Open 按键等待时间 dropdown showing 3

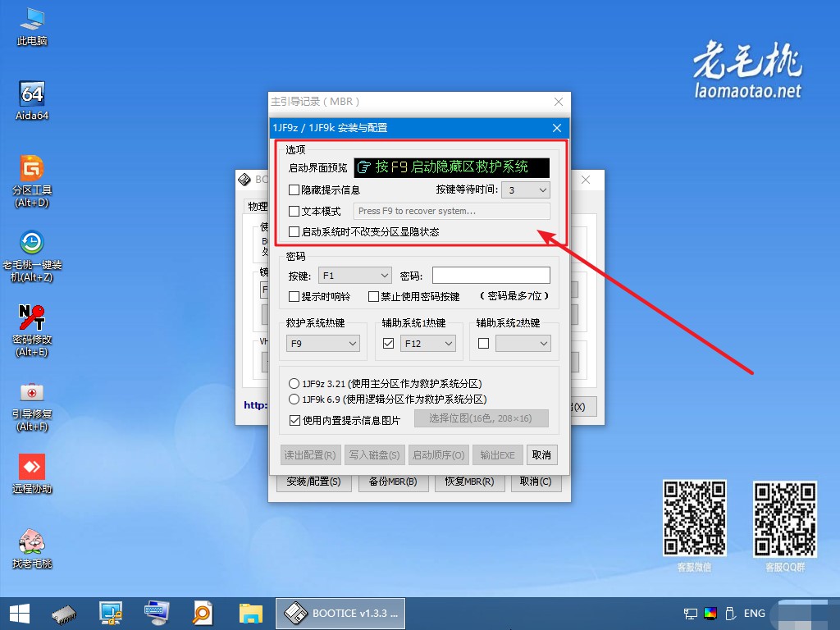(526, 189)
